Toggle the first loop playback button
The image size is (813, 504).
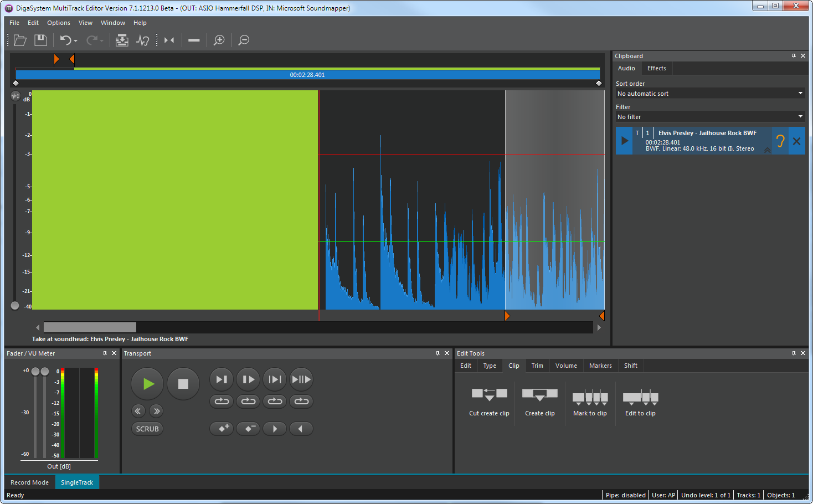[x=222, y=401]
